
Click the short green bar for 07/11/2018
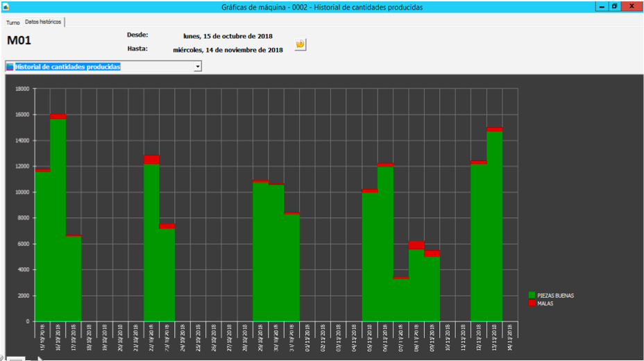tap(400, 300)
